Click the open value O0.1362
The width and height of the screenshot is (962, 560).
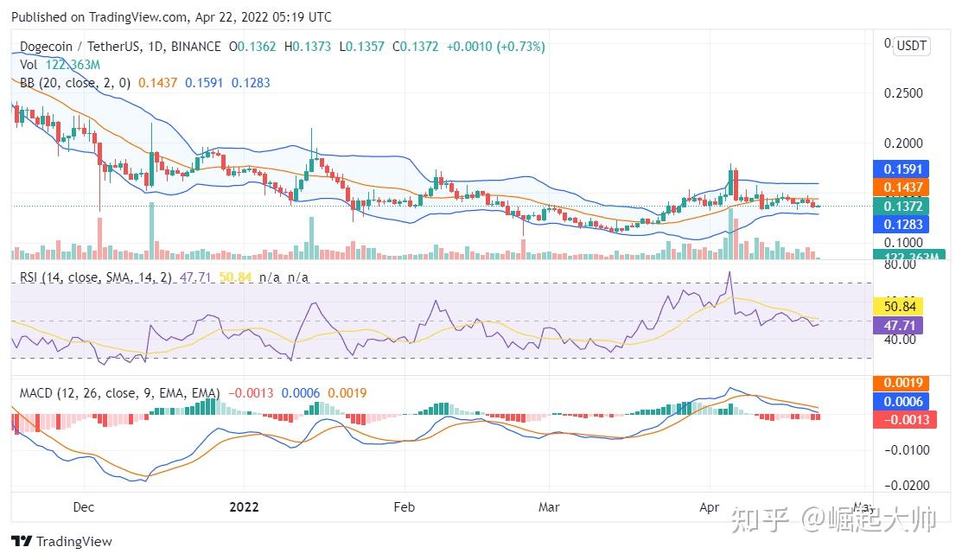click(x=252, y=47)
